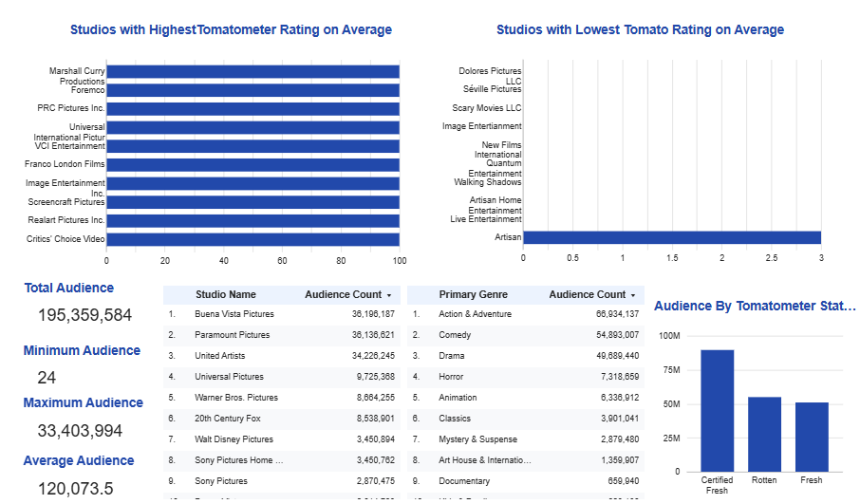This screenshot has height=504, width=860.
Task: Click the Studios with Lowest Tomato Rating title
Action: coord(640,30)
